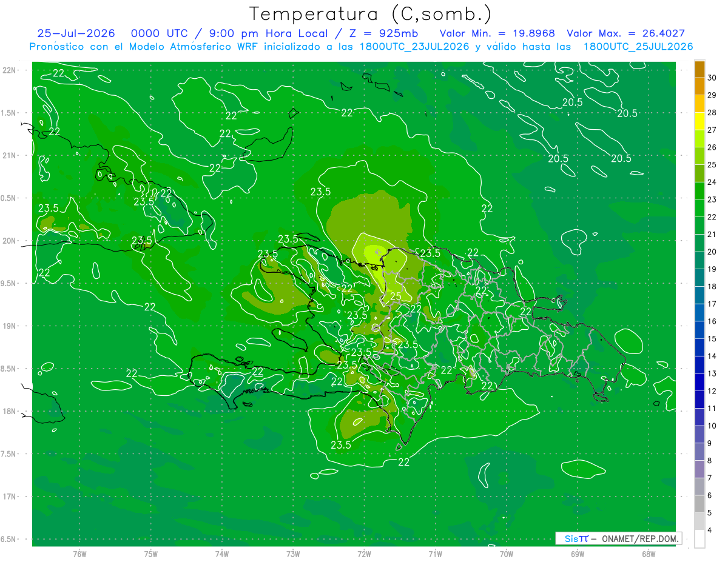Click the SisTT logo text
The height and width of the screenshot is (562, 728).
click(x=576, y=538)
